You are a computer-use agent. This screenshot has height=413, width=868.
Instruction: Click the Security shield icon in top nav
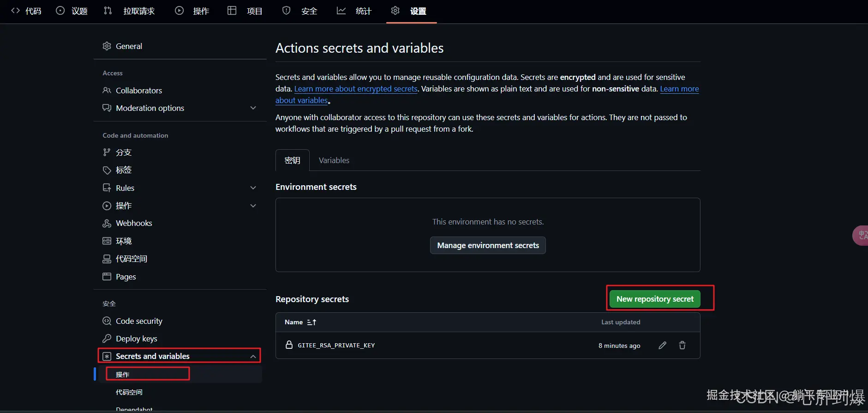286,11
